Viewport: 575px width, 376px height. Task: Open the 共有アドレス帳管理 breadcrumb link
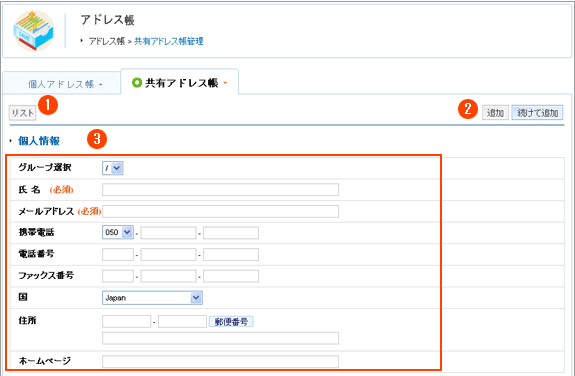[169, 41]
